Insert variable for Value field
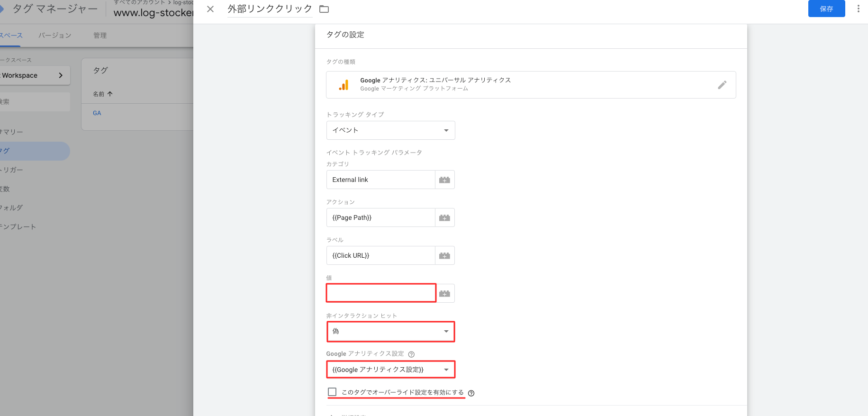Screen dimensions: 868x416 point(444,293)
